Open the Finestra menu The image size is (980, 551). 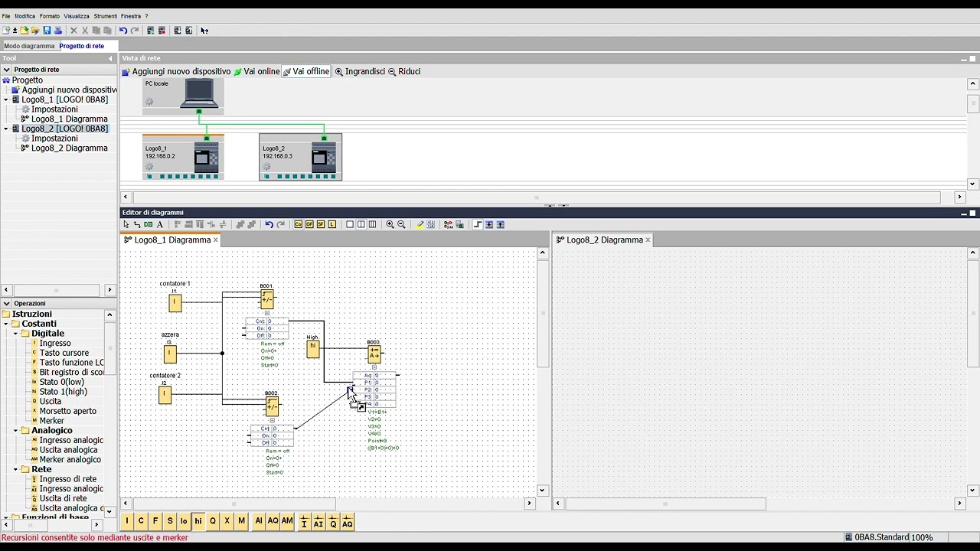point(131,16)
